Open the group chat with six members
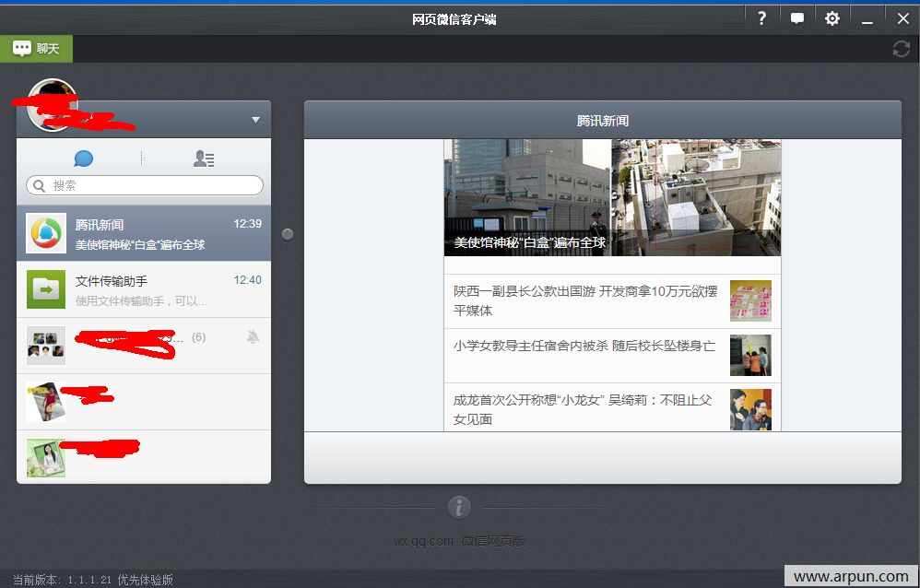 pos(144,346)
